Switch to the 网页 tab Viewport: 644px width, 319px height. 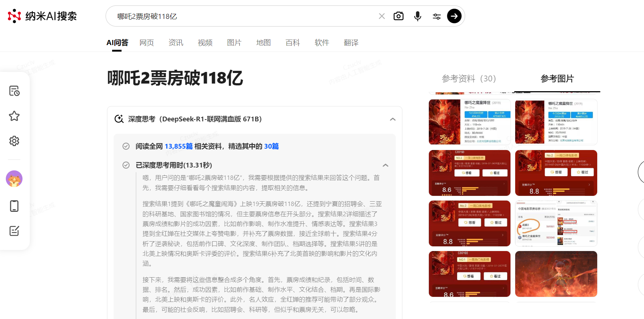tap(147, 43)
